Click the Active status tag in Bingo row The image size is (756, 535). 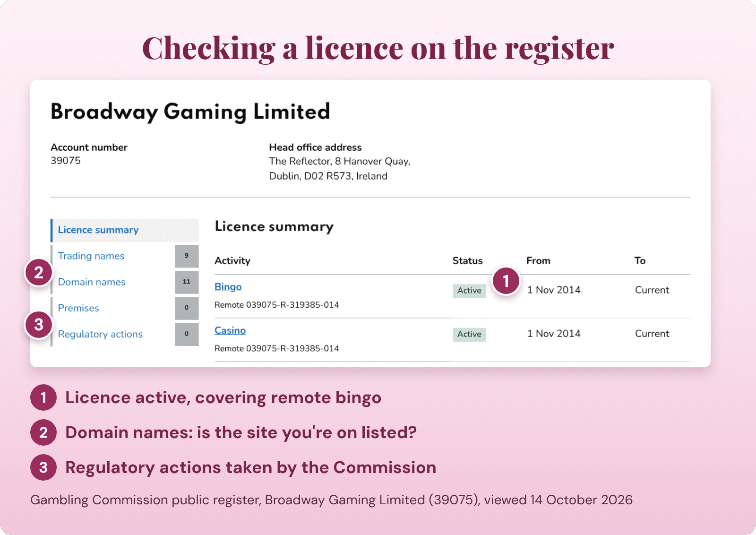point(469,291)
